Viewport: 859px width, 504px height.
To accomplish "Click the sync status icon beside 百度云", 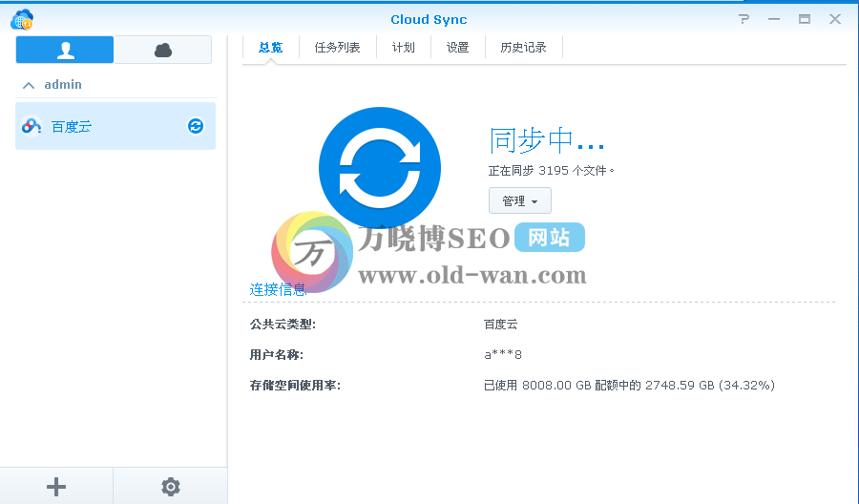I will (196, 126).
